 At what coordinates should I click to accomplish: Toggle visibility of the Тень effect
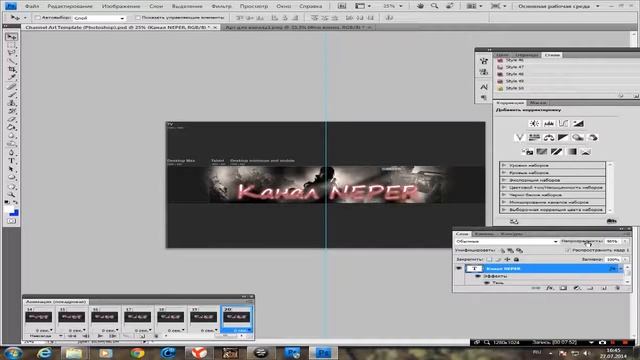pos(487,282)
